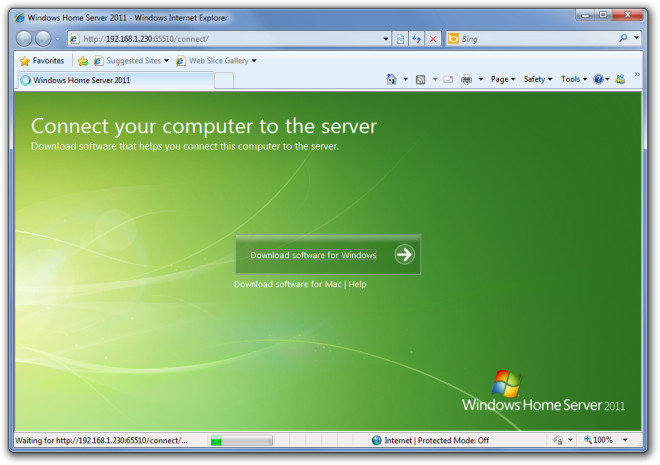Select the Windows Home Server 2011 tab
The width and height of the screenshot is (660, 465).
click(x=114, y=80)
